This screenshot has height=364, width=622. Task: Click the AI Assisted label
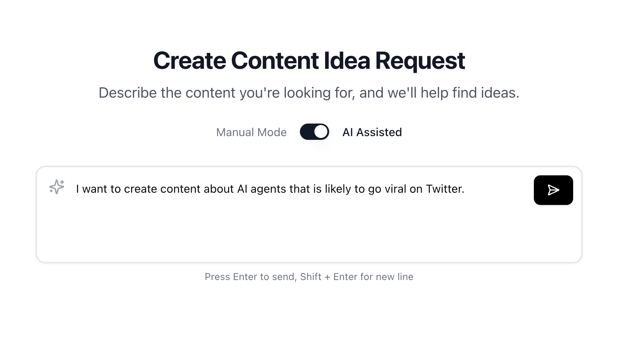(x=372, y=132)
